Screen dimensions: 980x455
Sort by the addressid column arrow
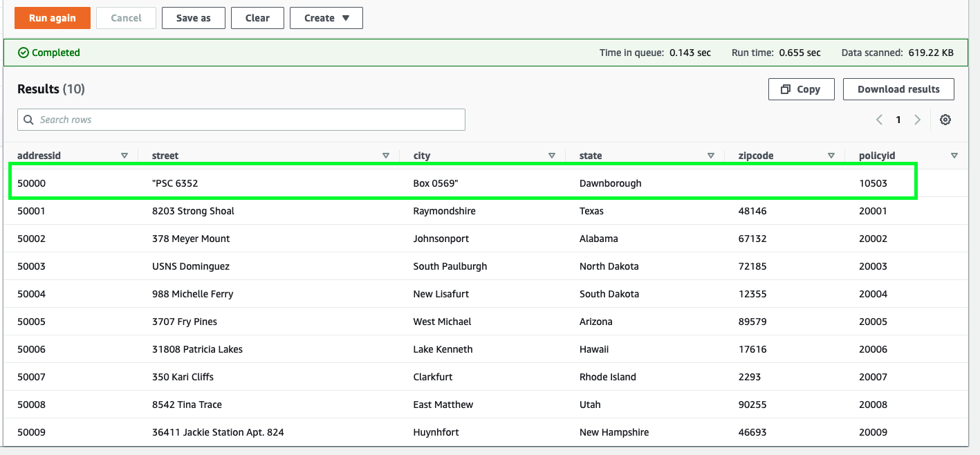click(124, 156)
